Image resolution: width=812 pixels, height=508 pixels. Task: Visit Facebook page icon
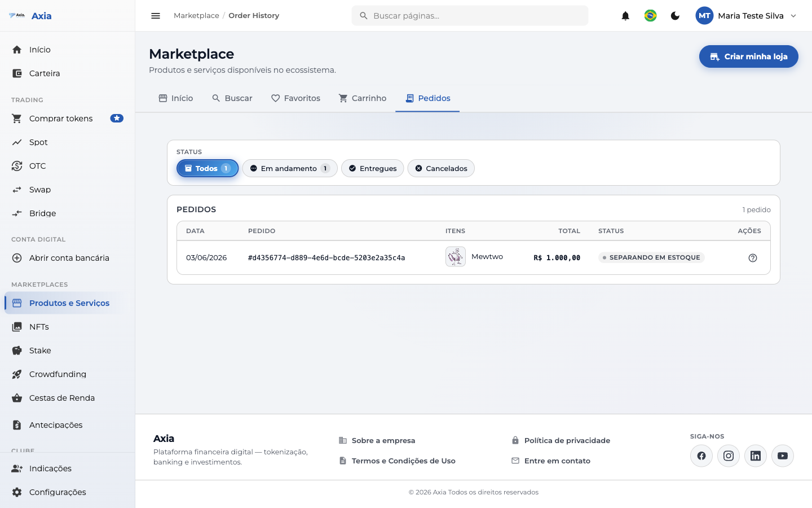(701, 456)
